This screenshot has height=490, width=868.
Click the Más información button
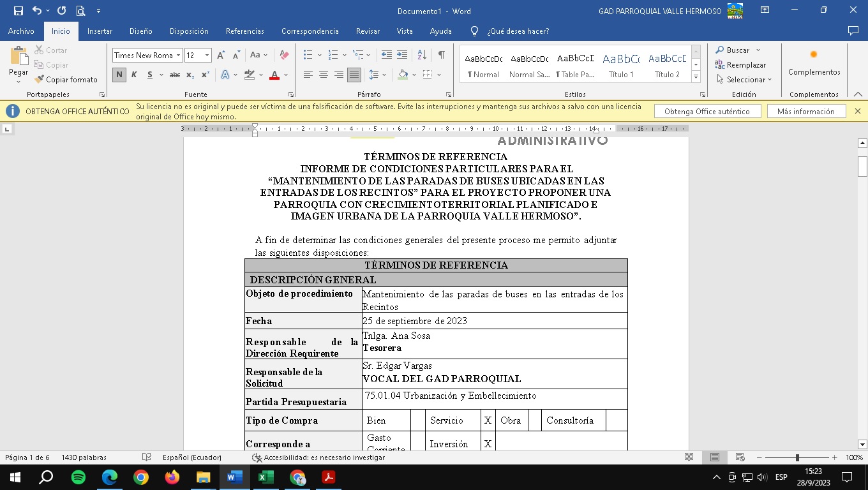[x=805, y=112]
